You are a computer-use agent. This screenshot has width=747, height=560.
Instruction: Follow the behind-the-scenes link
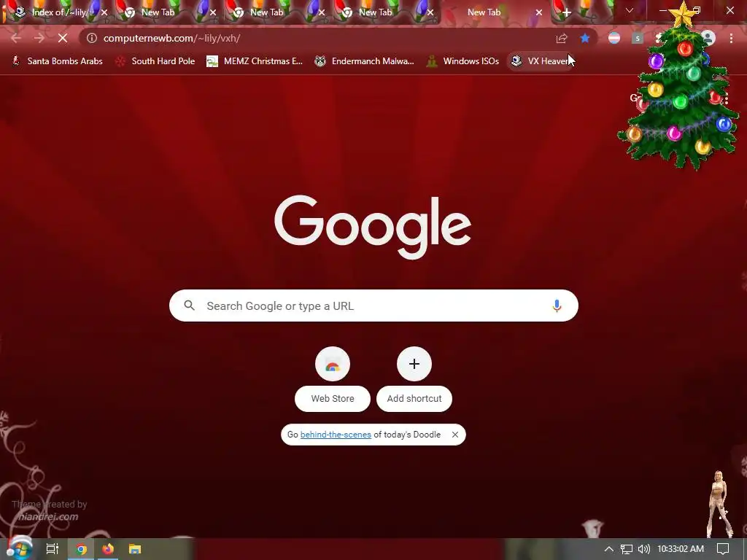click(x=336, y=435)
